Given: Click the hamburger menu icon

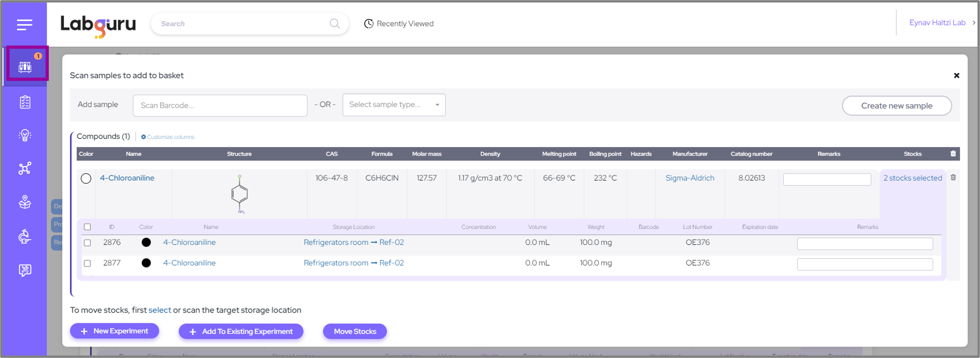Looking at the screenshot, I should point(24,25).
